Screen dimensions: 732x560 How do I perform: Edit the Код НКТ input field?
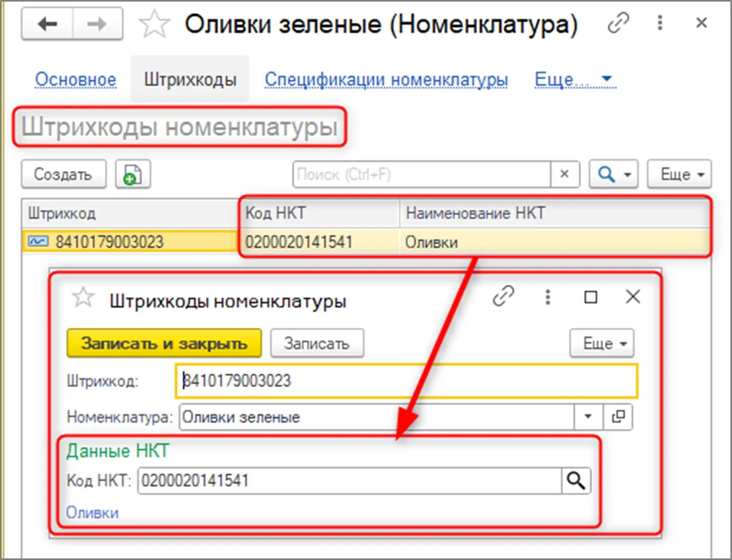pyautogui.click(x=349, y=480)
